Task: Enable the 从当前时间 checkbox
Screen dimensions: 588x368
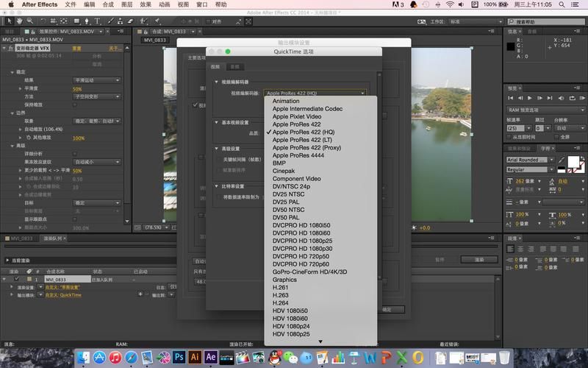Action: [509, 137]
